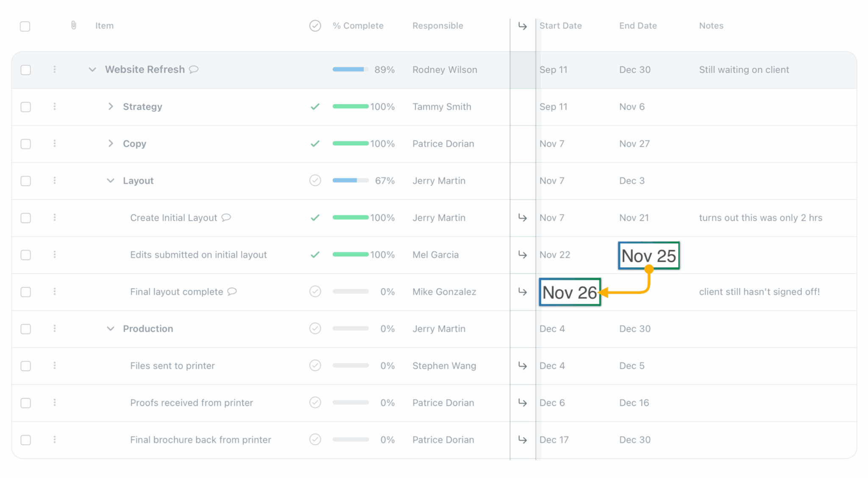Viewport: 868px width, 479px height.
Task: Check the checkbox for the Strategy row
Action: 25,107
